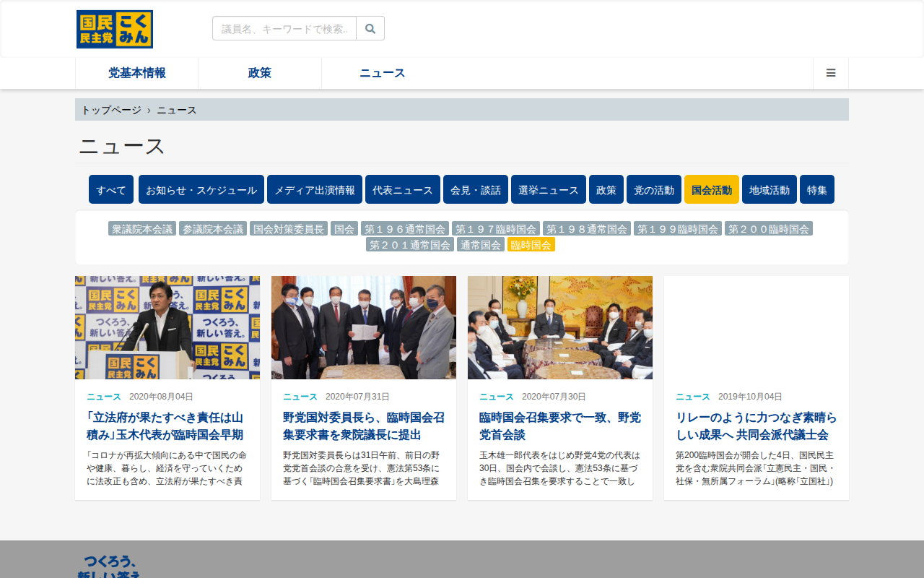Click the 国民民主党 logo

pyautogui.click(x=115, y=29)
